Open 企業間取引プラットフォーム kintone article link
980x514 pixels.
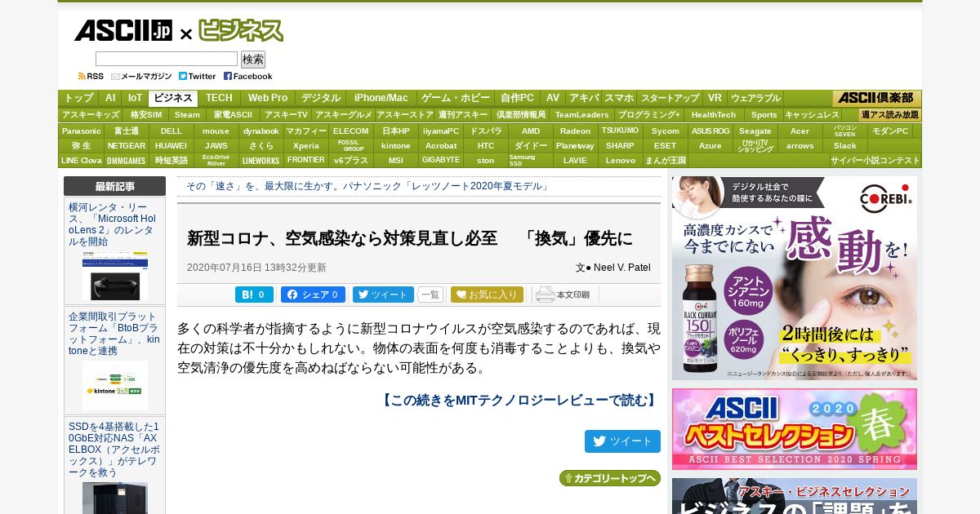[x=113, y=334]
